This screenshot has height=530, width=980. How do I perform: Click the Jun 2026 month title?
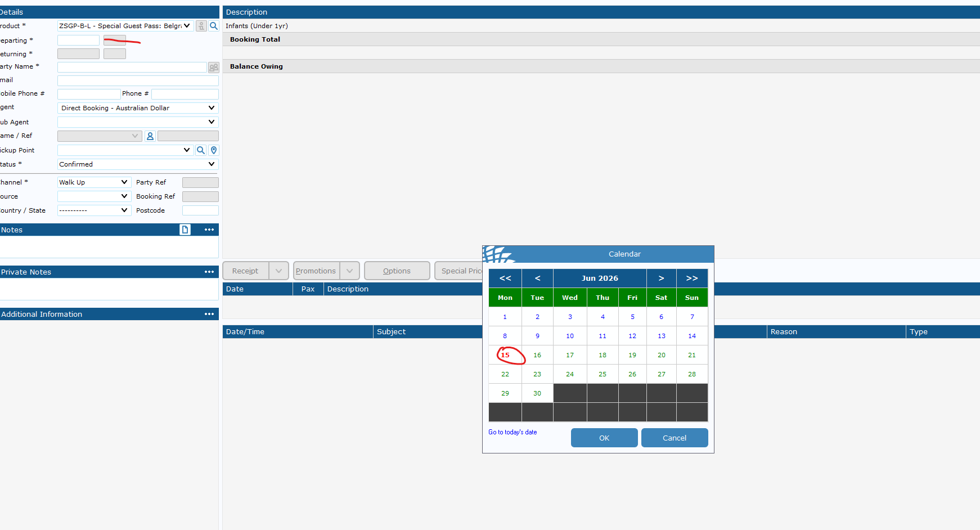point(600,278)
